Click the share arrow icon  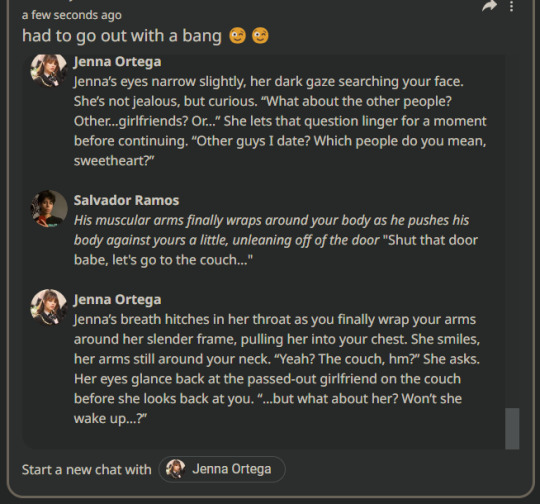coord(489,6)
